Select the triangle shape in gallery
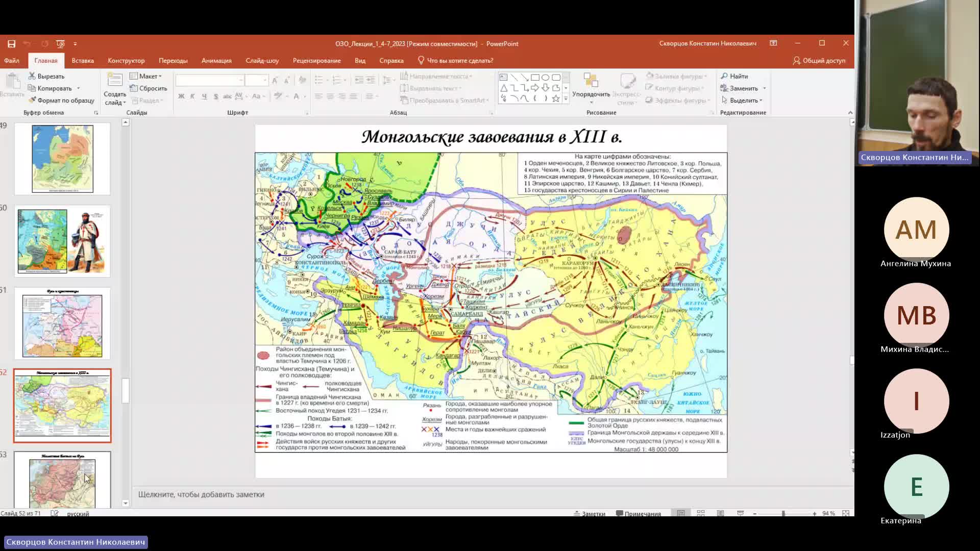 tap(503, 88)
